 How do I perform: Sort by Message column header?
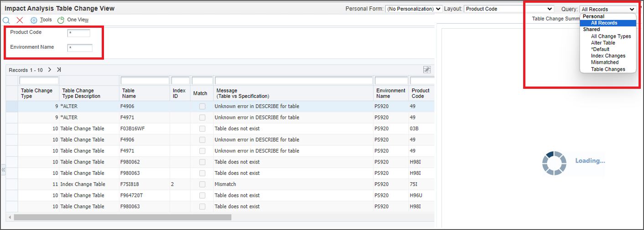point(243,93)
